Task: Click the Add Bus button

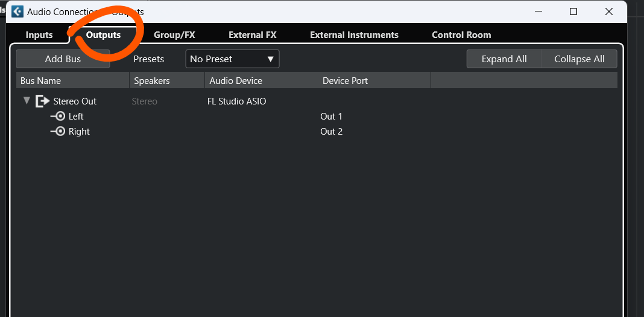Action: click(63, 59)
